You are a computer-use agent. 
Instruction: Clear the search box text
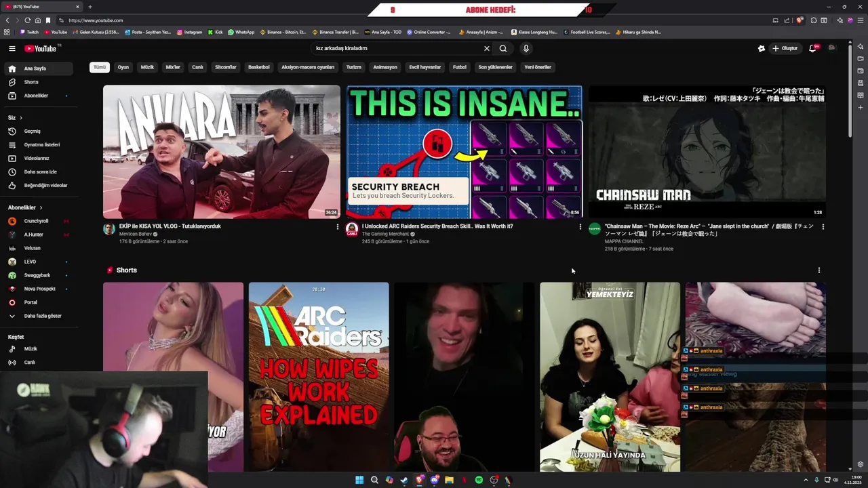[x=486, y=49]
